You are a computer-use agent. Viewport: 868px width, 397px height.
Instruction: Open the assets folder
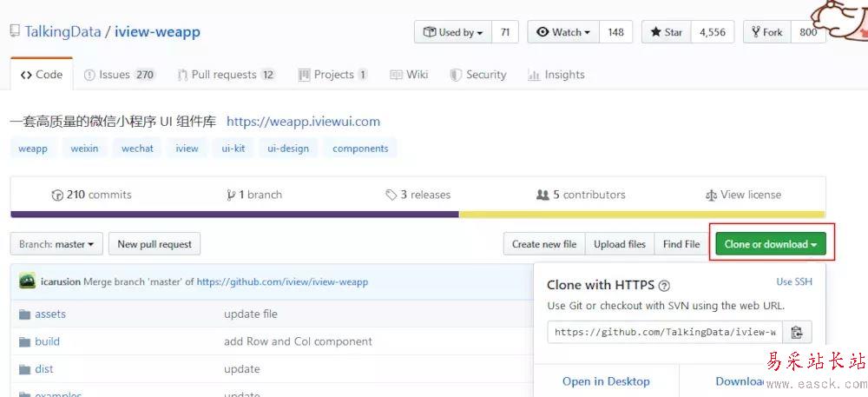(x=50, y=314)
